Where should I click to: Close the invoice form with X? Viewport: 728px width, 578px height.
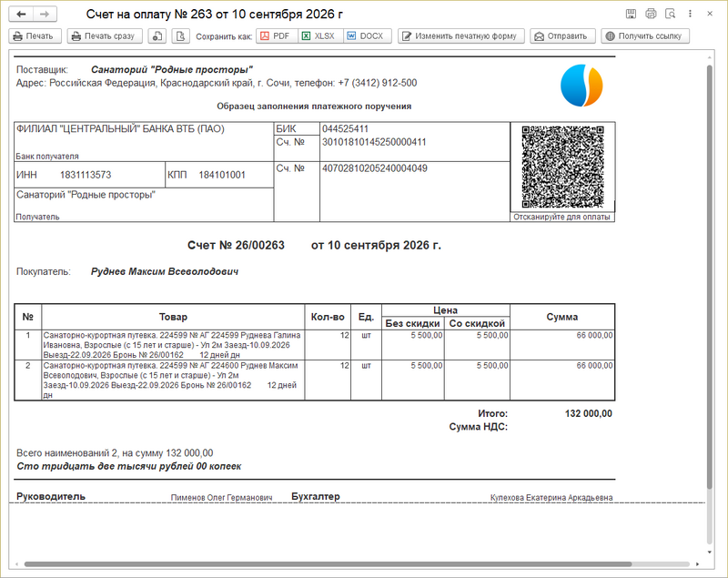[x=710, y=14]
